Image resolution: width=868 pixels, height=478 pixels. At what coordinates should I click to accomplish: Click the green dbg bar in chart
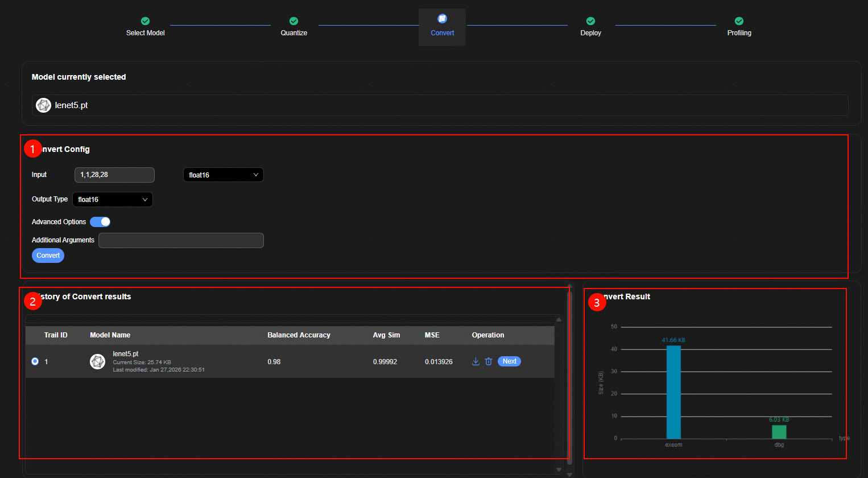point(779,432)
